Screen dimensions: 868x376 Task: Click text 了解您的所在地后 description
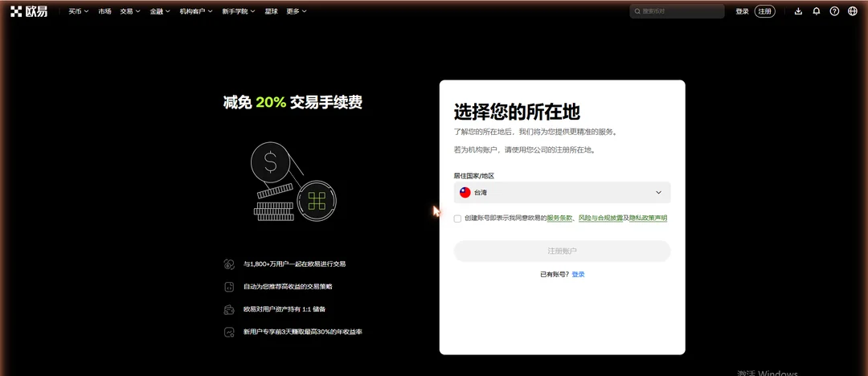coord(535,132)
